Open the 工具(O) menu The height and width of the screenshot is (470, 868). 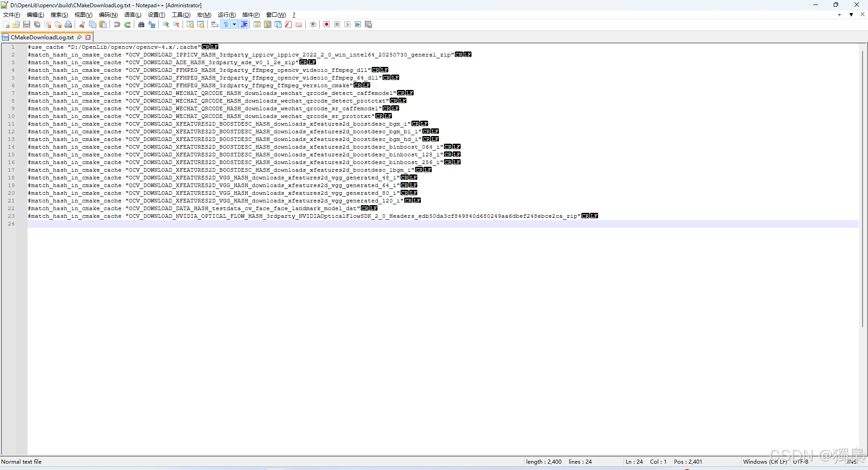181,15
